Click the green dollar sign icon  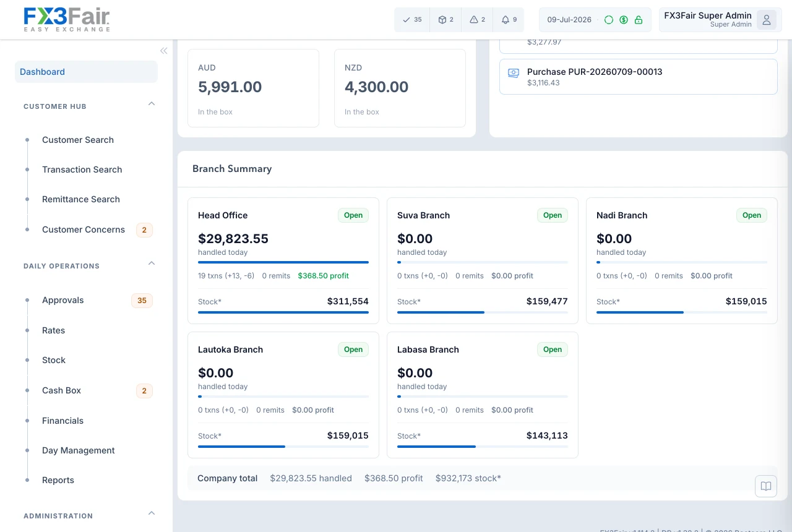pyautogui.click(x=624, y=20)
